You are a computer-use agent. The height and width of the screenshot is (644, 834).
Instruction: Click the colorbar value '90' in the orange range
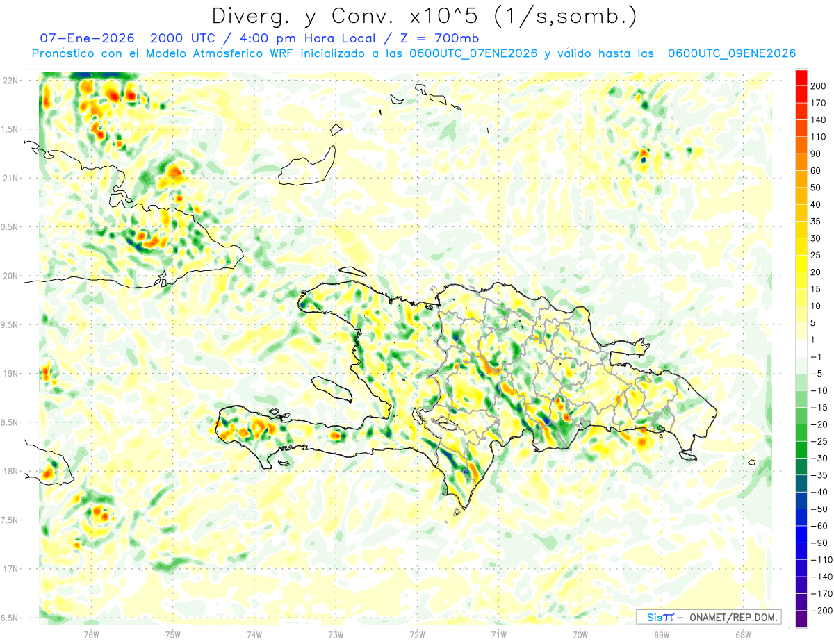817,154
